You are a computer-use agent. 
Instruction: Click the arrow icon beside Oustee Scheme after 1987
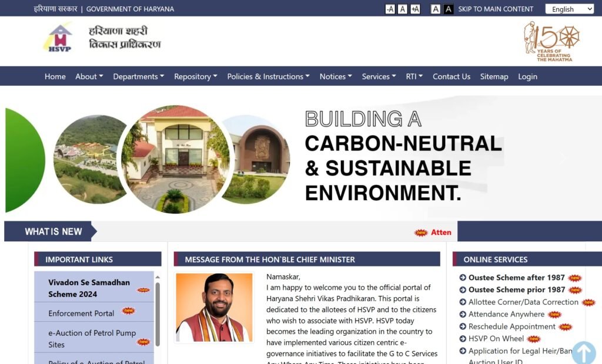(463, 278)
